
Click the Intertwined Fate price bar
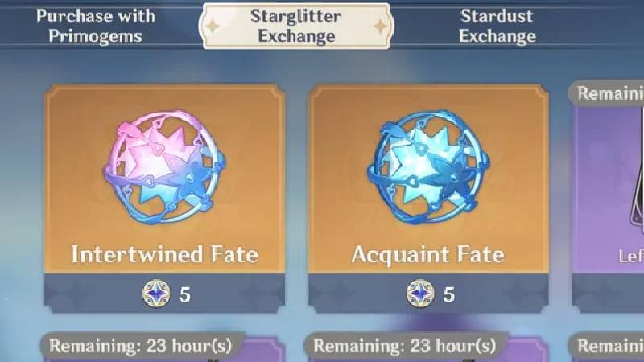pos(164,293)
